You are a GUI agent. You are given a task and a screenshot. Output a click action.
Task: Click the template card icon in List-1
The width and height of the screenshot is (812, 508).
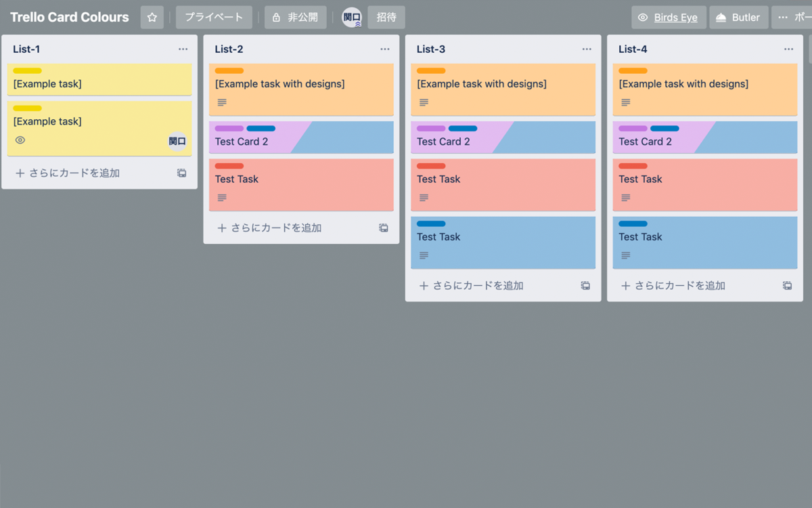point(181,173)
